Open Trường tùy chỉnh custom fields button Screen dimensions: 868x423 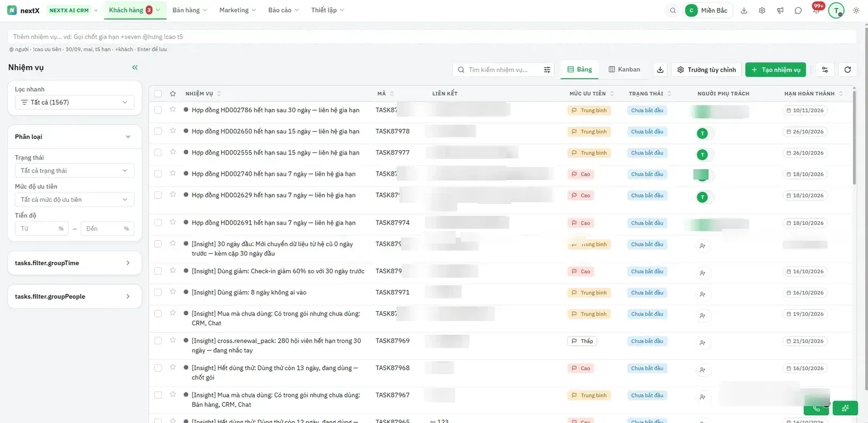click(706, 69)
